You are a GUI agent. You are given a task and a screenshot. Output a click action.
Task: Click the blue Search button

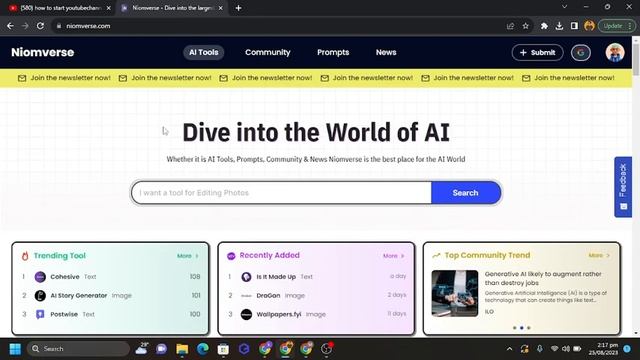coord(465,193)
